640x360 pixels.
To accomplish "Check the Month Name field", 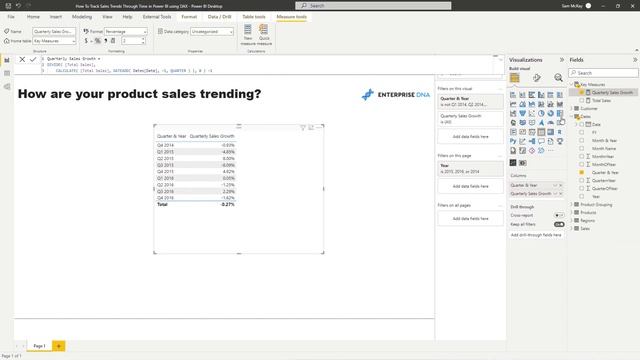I will (x=582, y=149).
